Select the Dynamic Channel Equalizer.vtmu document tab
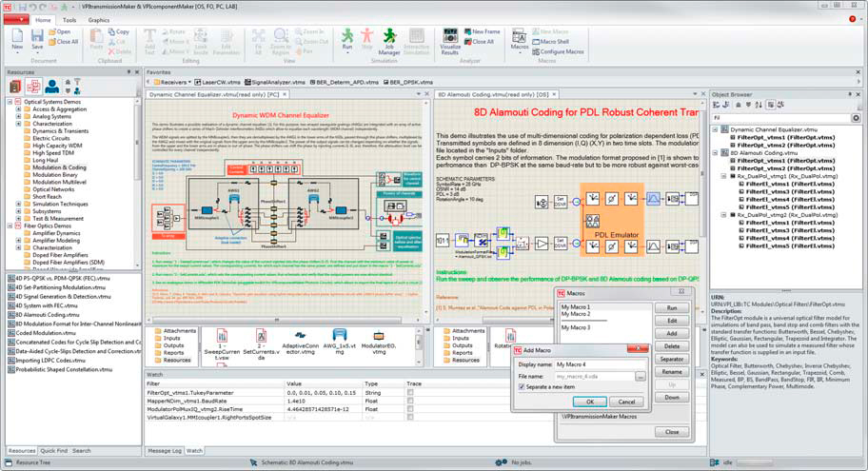 point(217,94)
